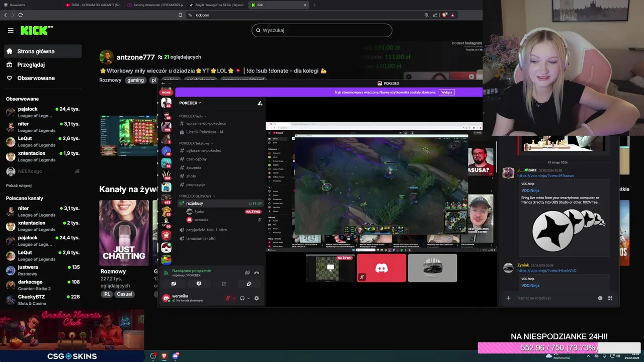Click the IRL tag under Rozmowy
This screenshot has height=362, width=644.
tap(107, 294)
